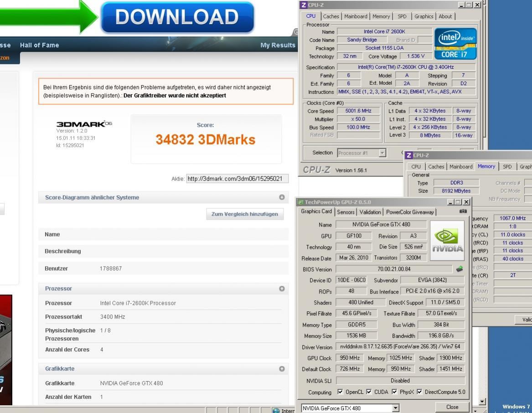Open About tab in top CPU-Z window
This screenshot has width=532, height=413.
(445, 16)
